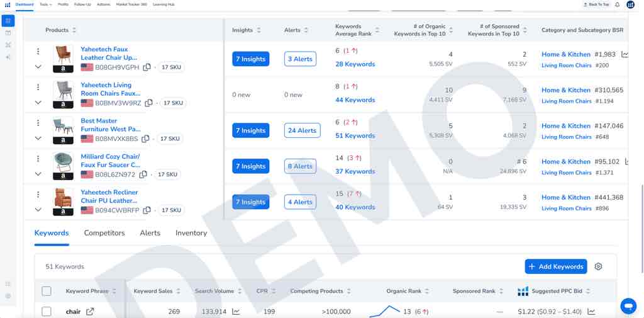Image resolution: width=644 pixels, height=318 pixels.
Task: Expand Yaheetech Recliner Chair row
Action: [x=38, y=210]
